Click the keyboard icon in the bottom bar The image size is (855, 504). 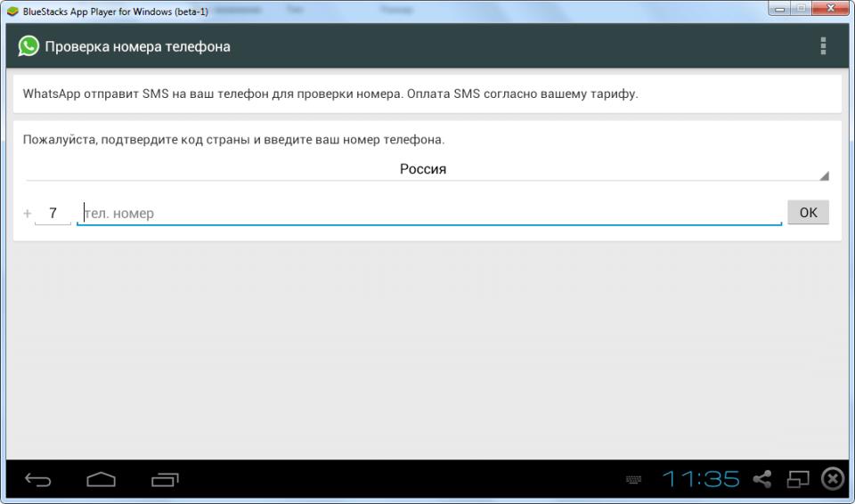634,480
